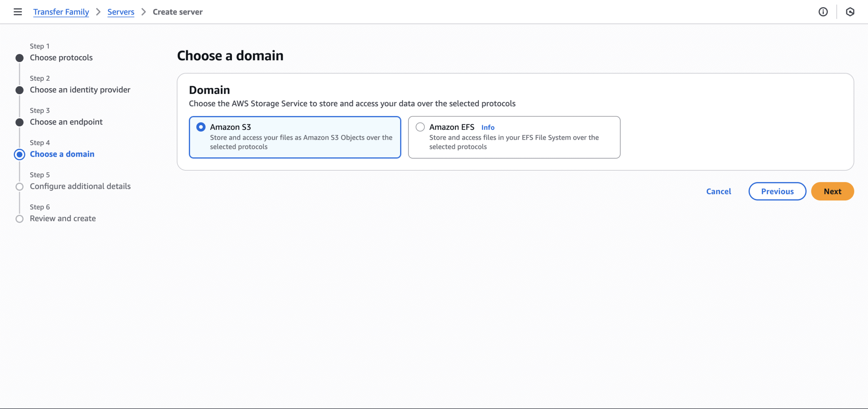Click the Step 4 active circle indicator
Screen dimensions: 868x409
pos(20,155)
